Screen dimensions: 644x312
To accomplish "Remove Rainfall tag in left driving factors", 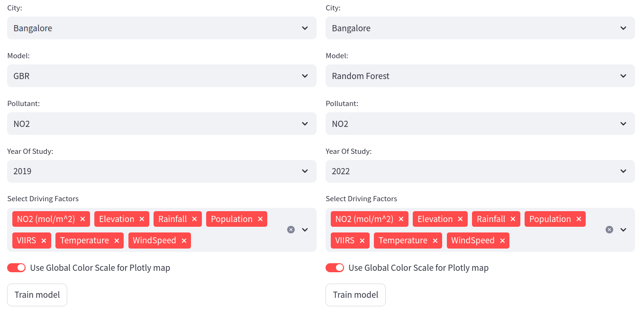I will pyautogui.click(x=194, y=219).
